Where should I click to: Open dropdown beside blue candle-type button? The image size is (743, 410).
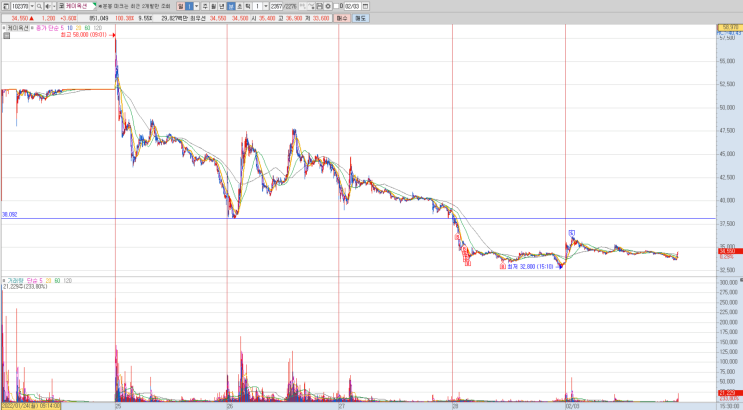196,6
